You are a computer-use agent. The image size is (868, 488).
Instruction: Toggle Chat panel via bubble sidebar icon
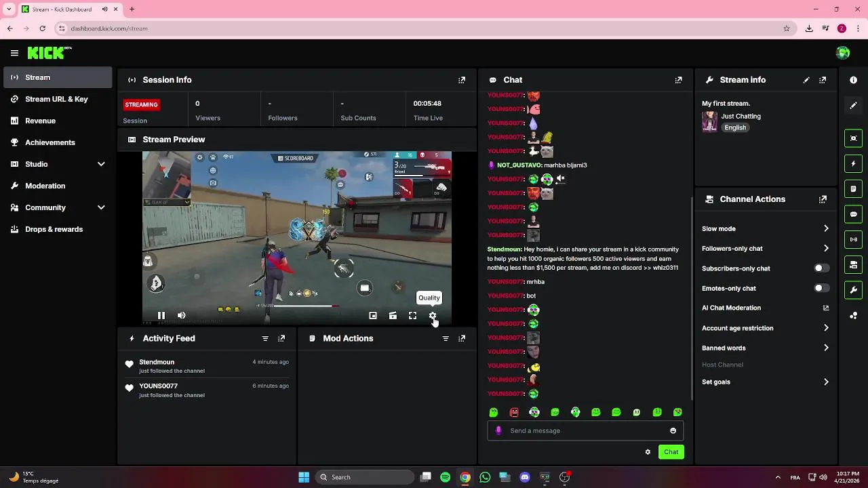tap(853, 214)
